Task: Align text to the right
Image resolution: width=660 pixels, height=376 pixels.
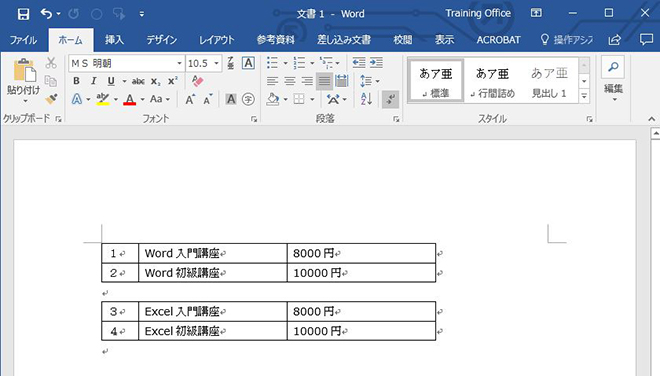Action: (307, 81)
